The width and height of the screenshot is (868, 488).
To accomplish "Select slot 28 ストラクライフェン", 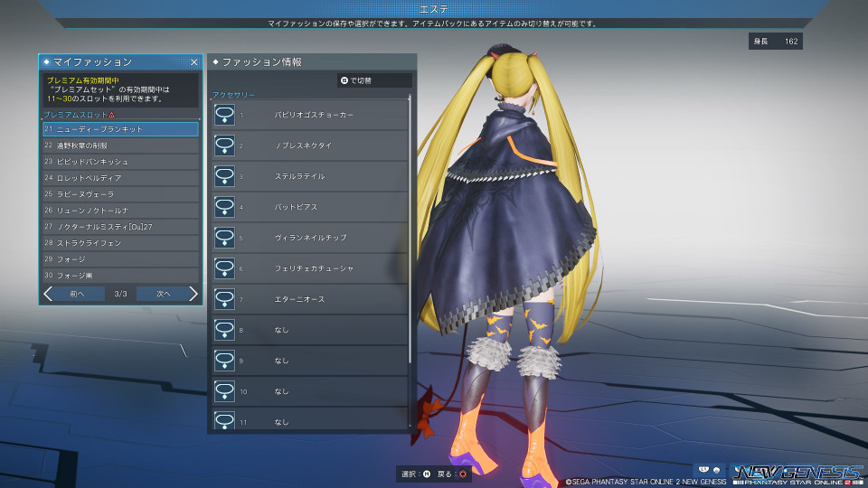I will (x=120, y=243).
